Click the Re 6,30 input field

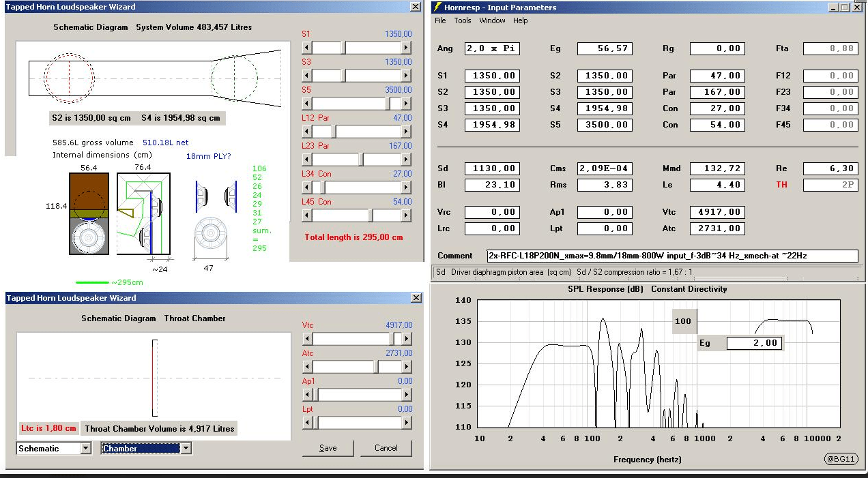[830, 168]
